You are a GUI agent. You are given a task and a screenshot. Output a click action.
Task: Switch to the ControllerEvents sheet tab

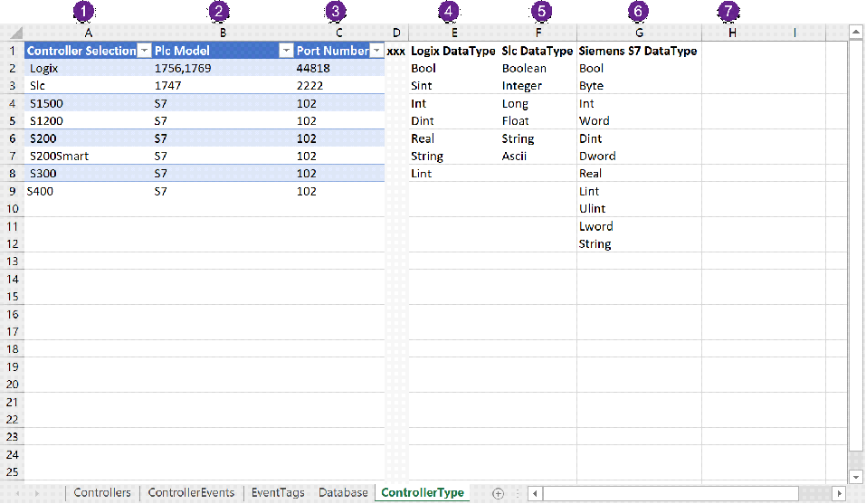pyautogui.click(x=191, y=492)
